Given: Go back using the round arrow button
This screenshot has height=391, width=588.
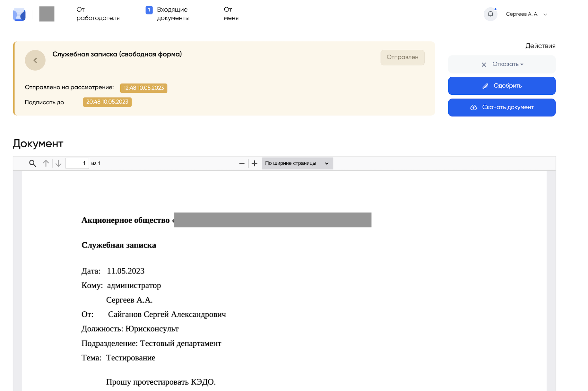Looking at the screenshot, I should pos(35,60).
